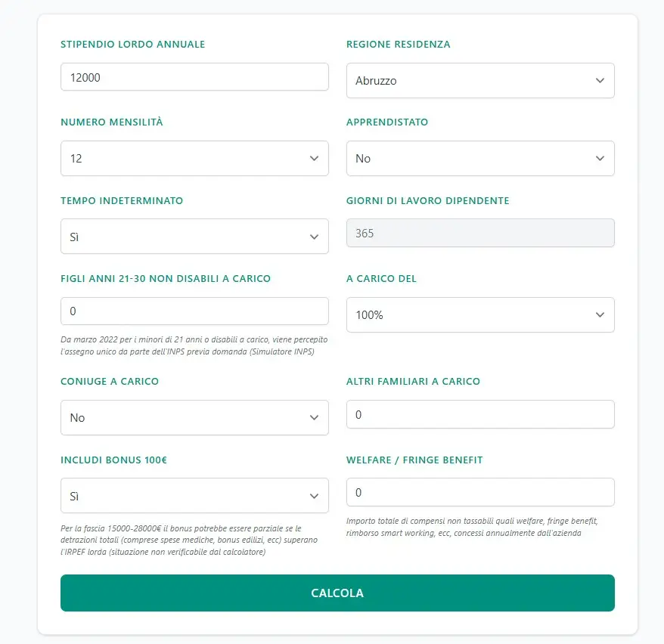Click the Stipendio Lordo Annuale input field
The height and width of the screenshot is (644, 664).
(194, 77)
